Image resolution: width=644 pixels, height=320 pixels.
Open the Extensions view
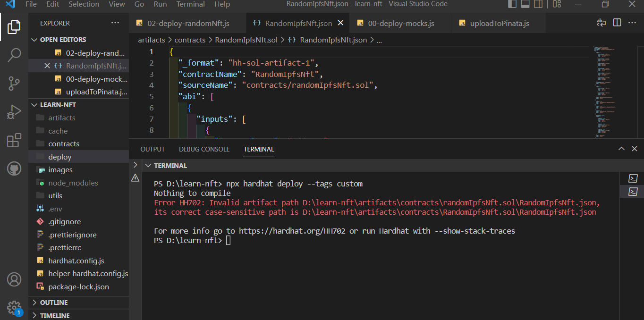tap(14, 141)
